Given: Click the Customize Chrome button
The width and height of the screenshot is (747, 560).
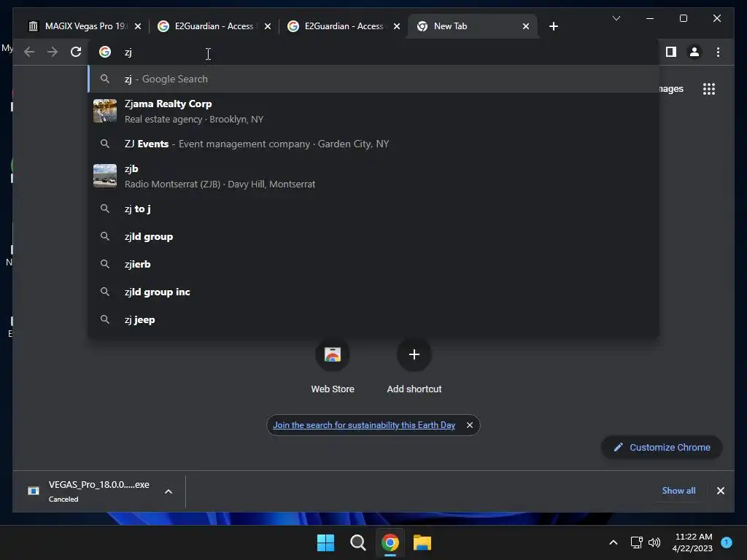Looking at the screenshot, I should point(662,447).
